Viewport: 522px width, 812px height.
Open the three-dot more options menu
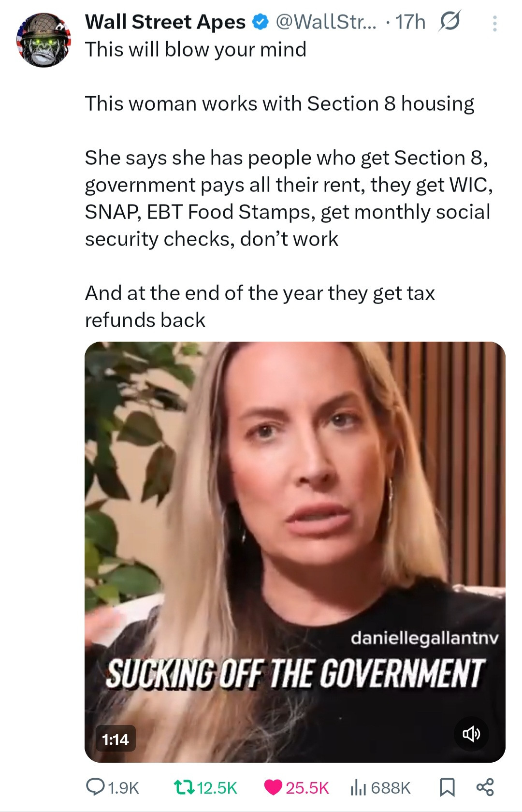coord(494,23)
